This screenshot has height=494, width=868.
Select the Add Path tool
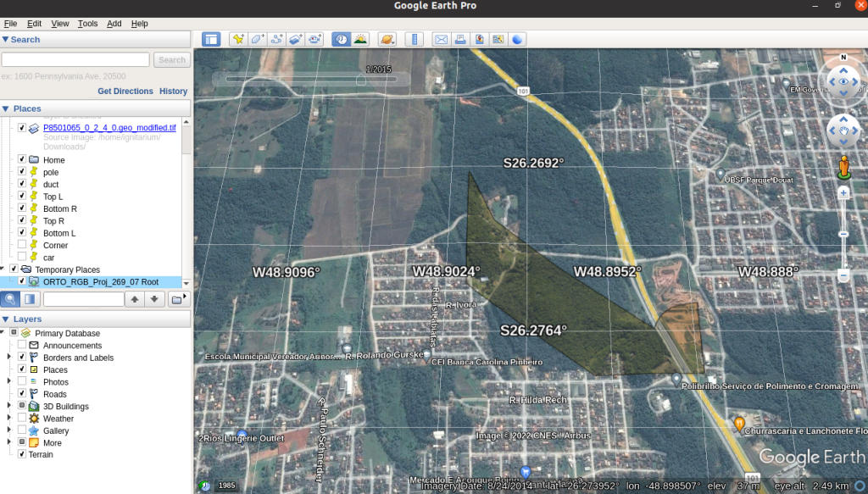[276, 39]
